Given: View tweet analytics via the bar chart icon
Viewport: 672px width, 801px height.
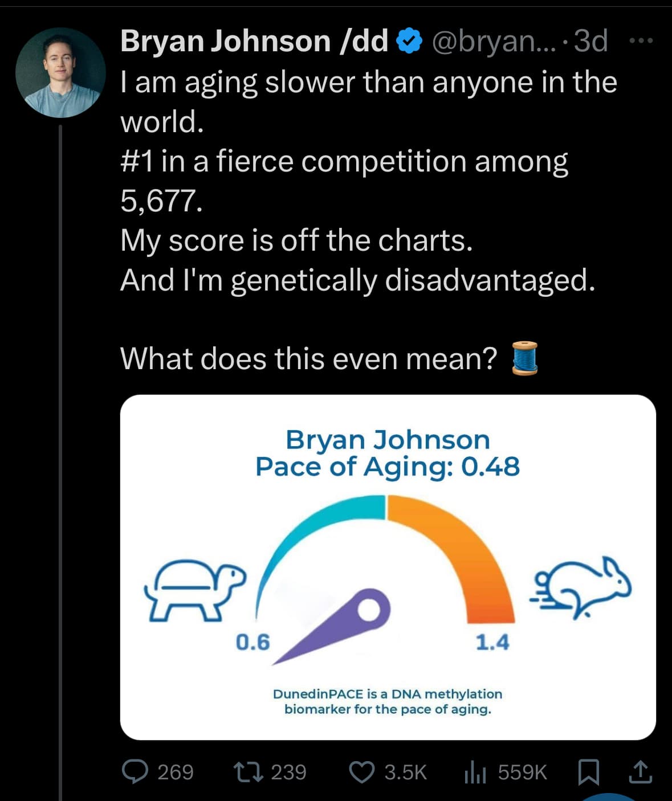Looking at the screenshot, I should (475, 773).
